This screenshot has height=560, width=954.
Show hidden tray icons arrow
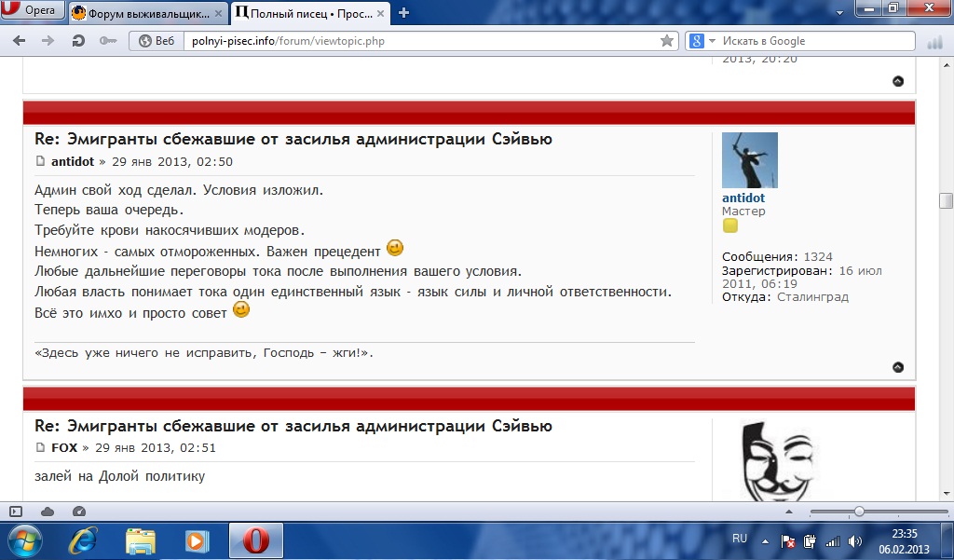tap(765, 541)
